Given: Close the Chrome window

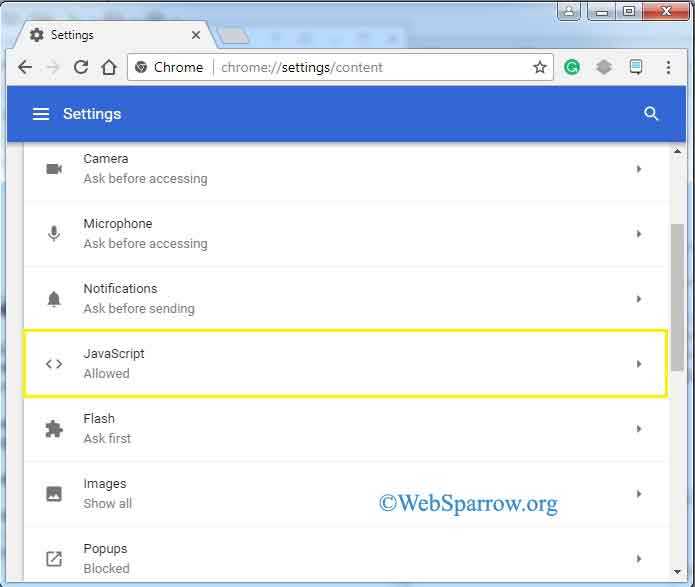Looking at the screenshot, I should pos(666,11).
